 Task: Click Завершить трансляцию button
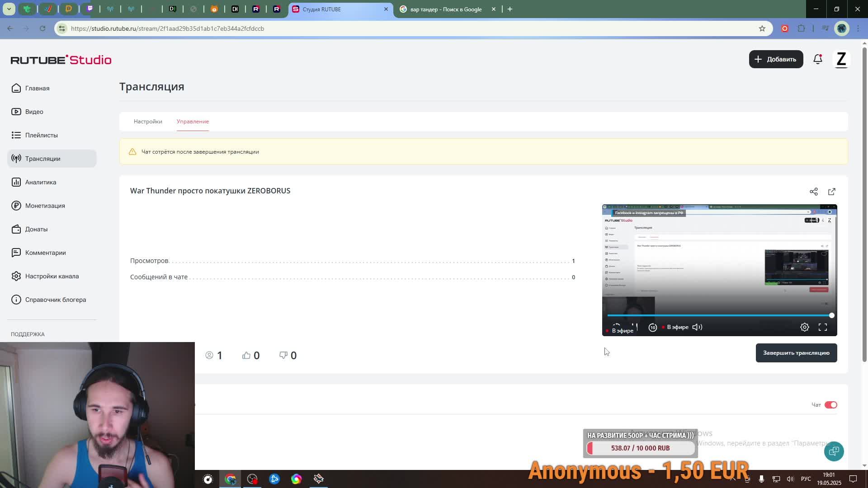(x=796, y=353)
